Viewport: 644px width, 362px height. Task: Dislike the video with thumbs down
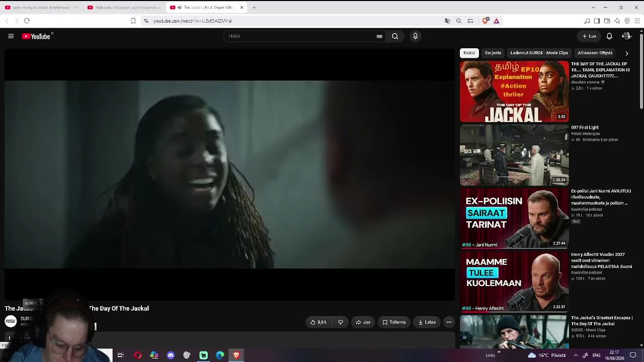(x=341, y=322)
